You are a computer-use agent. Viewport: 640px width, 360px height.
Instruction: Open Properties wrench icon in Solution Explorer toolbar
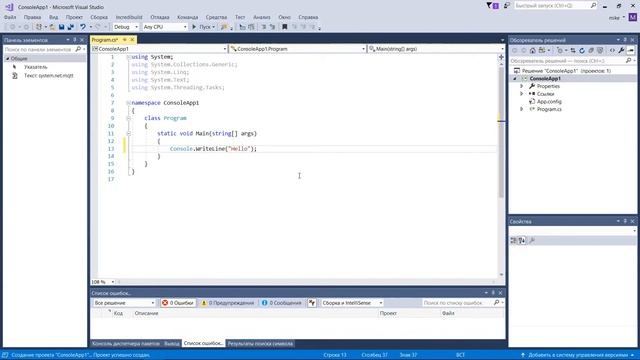click(x=621, y=51)
